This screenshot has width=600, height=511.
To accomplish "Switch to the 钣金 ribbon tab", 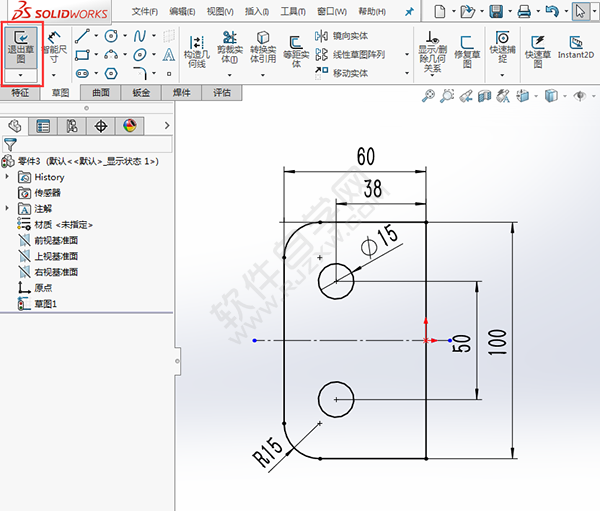I will (x=141, y=93).
